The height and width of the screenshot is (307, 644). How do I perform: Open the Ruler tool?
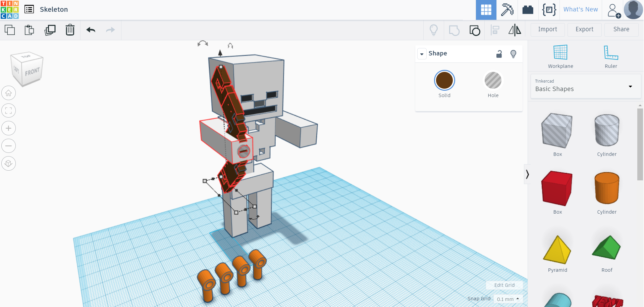(610, 55)
